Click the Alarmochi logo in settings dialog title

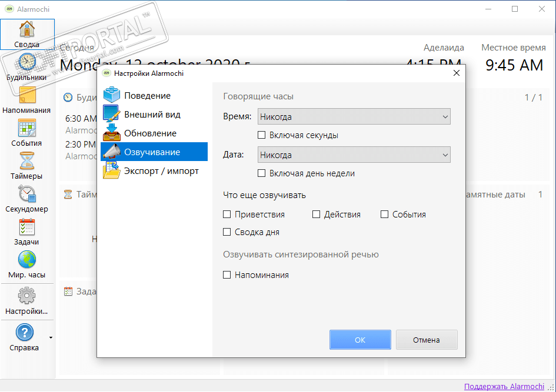pos(106,73)
